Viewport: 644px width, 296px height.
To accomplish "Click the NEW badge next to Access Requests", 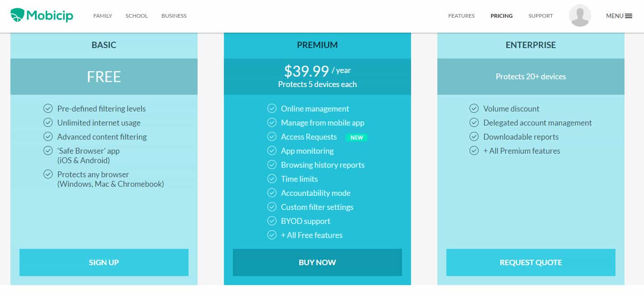I will [357, 137].
